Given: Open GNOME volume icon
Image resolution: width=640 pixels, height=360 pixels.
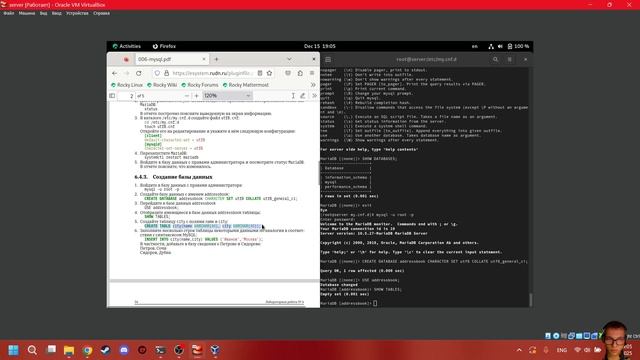Looking at the screenshot, I should coord(500,46).
